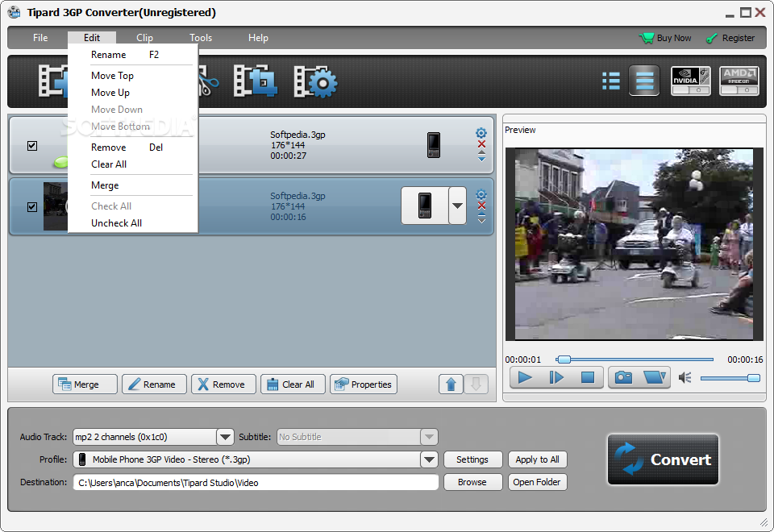Click the Apply to All button
The width and height of the screenshot is (774, 532).
(537, 459)
